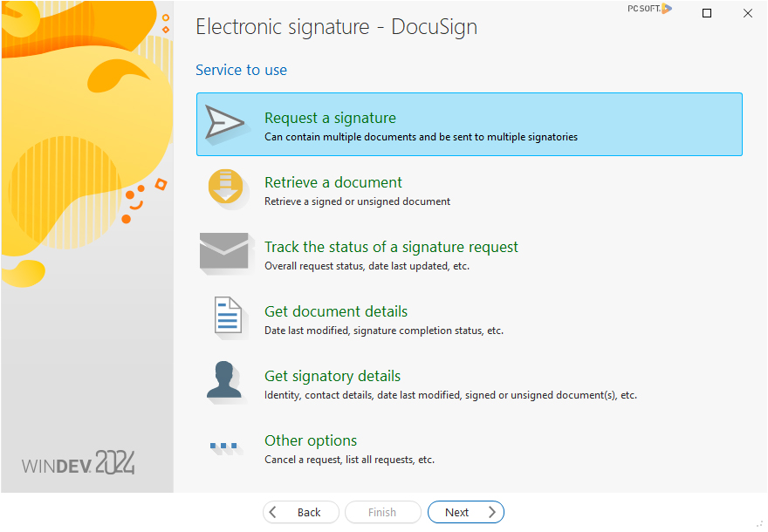This screenshot has width=768, height=532.
Task: Go back with the Back button
Action: point(301,513)
